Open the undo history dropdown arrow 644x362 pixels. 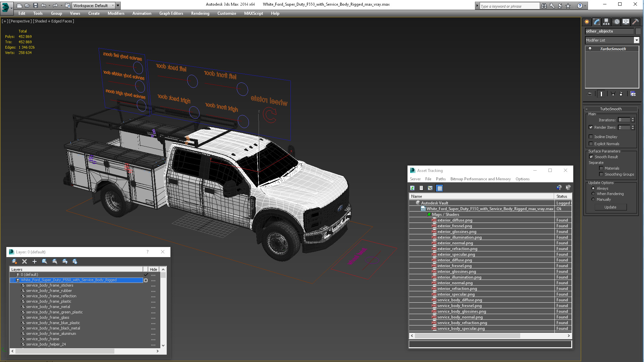49,5
